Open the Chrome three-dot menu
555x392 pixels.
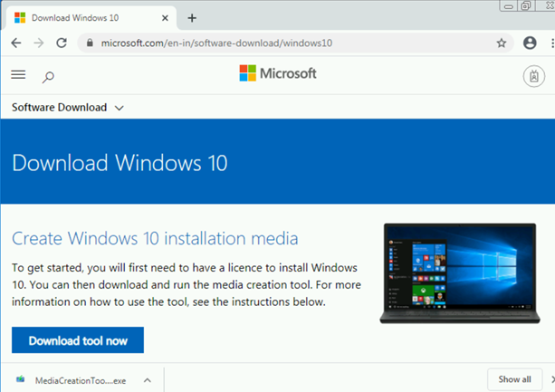[x=552, y=43]
